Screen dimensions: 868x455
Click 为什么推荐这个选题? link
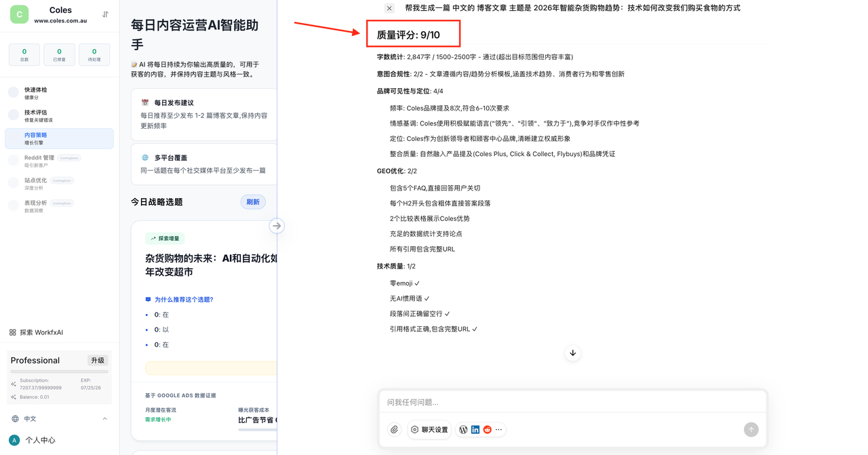point(184,299)
